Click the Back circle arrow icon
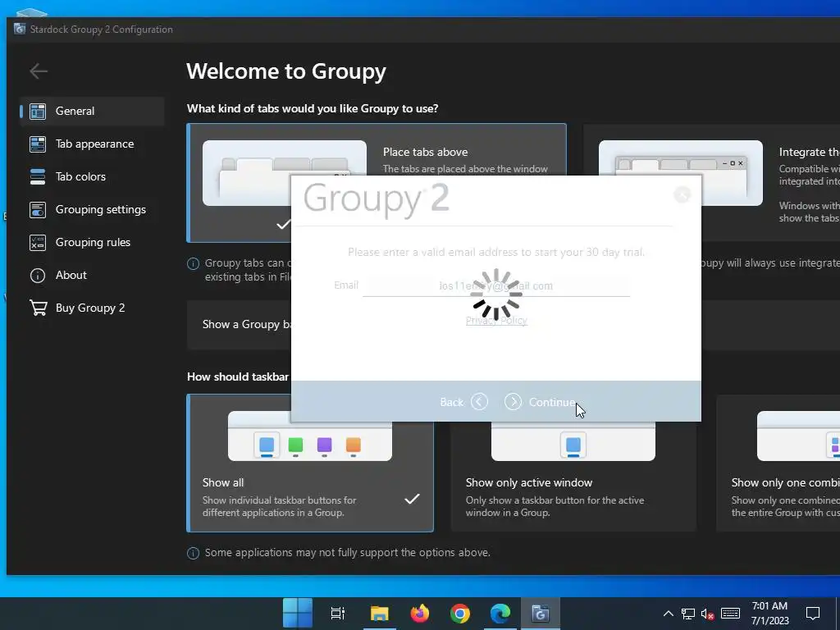This screenshot has width=840, height=630. point(479,402)
